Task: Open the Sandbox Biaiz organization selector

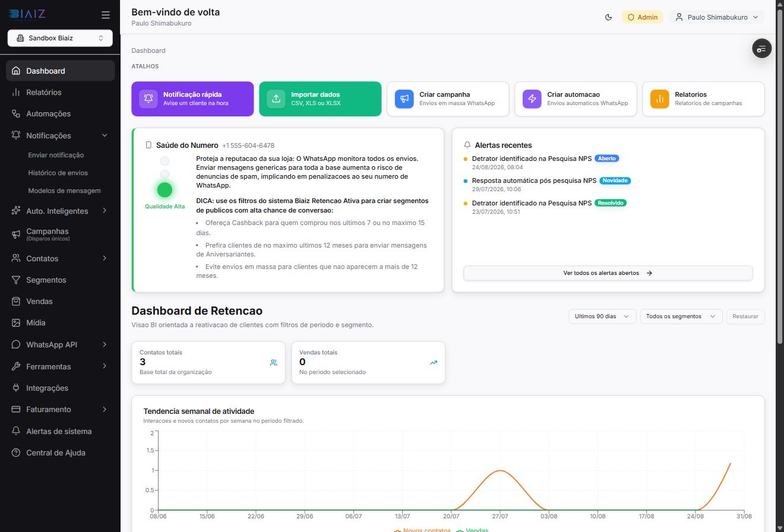Action: tap(60, 38)
